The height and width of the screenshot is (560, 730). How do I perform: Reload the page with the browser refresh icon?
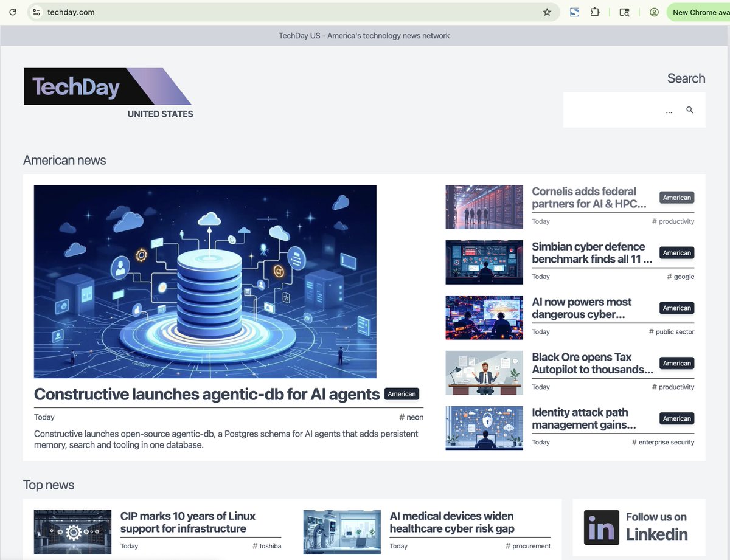click(12, 12)
